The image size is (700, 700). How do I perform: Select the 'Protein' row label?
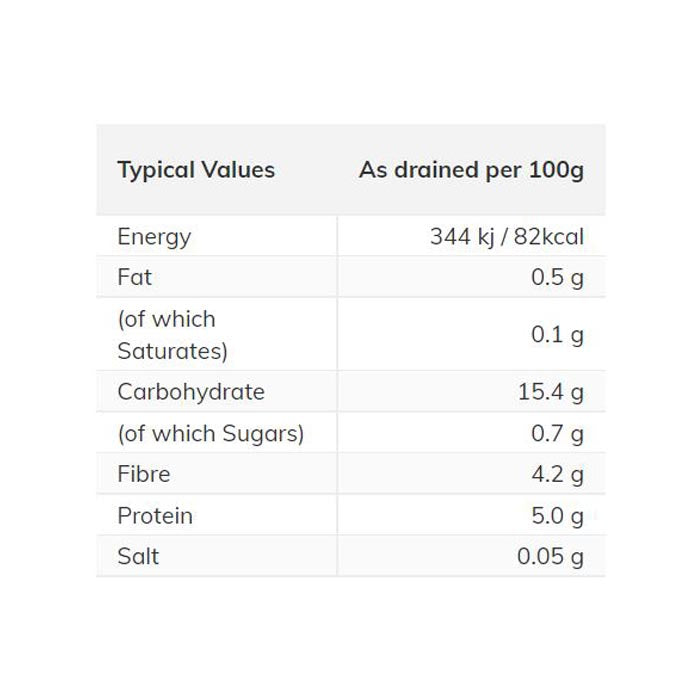point(155,516)
